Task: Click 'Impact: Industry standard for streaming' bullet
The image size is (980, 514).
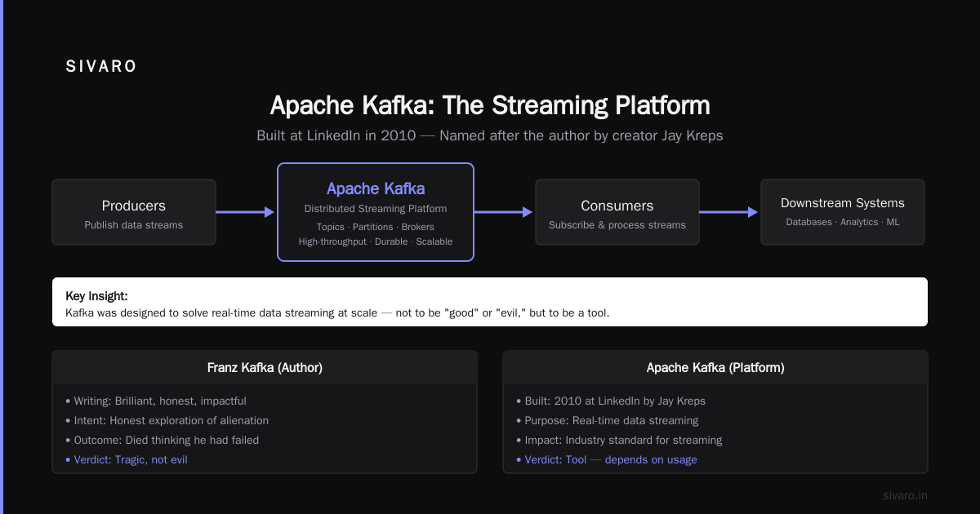Action: coord(619,440)
